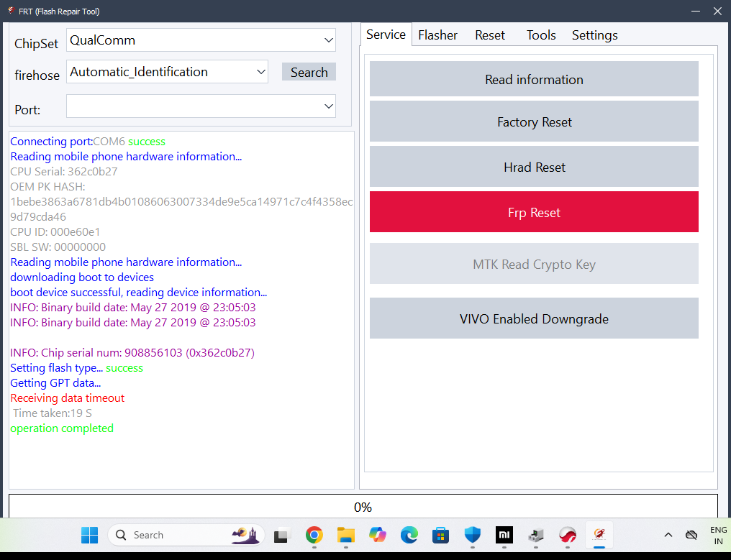Viewport: 731px width, 560px height.
Task: Launch Microsoft Edge from the taskbar
Action: 409,535
